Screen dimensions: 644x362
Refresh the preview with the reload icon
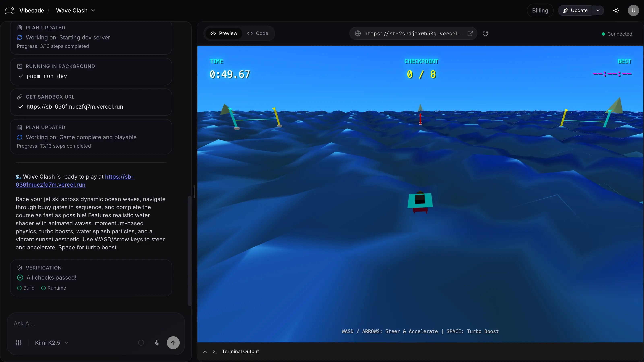coord(485,33)
